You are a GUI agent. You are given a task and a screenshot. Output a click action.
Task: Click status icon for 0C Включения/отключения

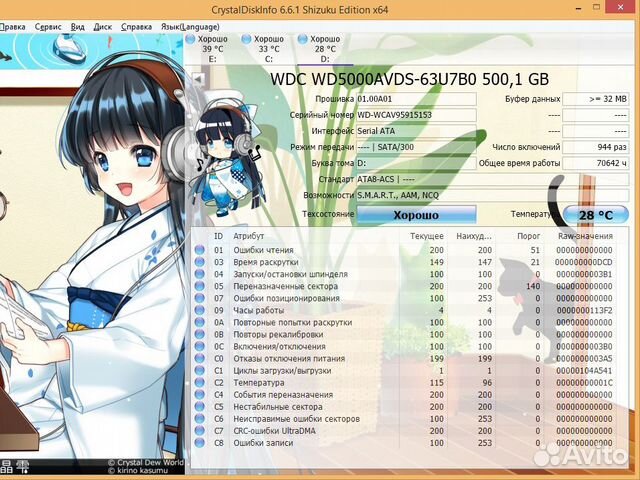click(200, 346)
